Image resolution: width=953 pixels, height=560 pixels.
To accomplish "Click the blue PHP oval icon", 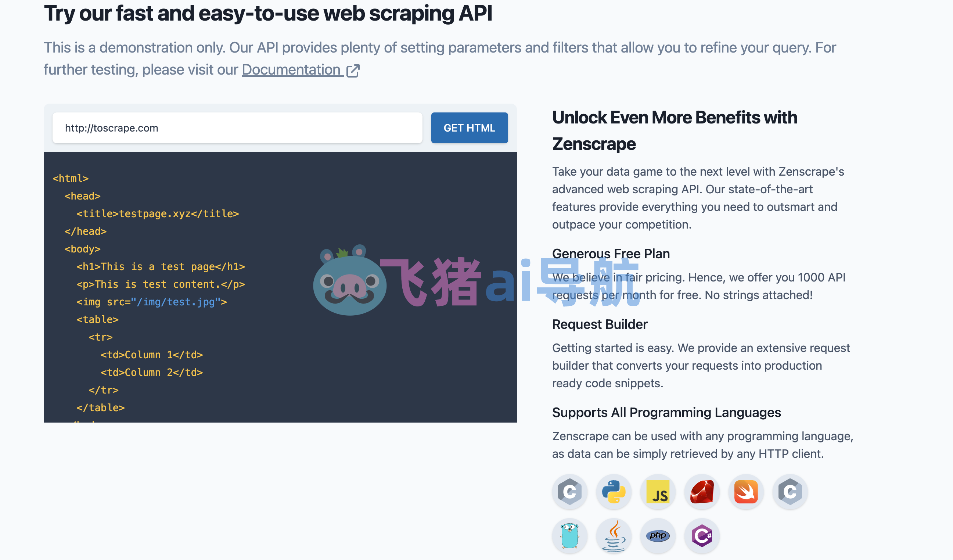I will [x=658, y=535].
